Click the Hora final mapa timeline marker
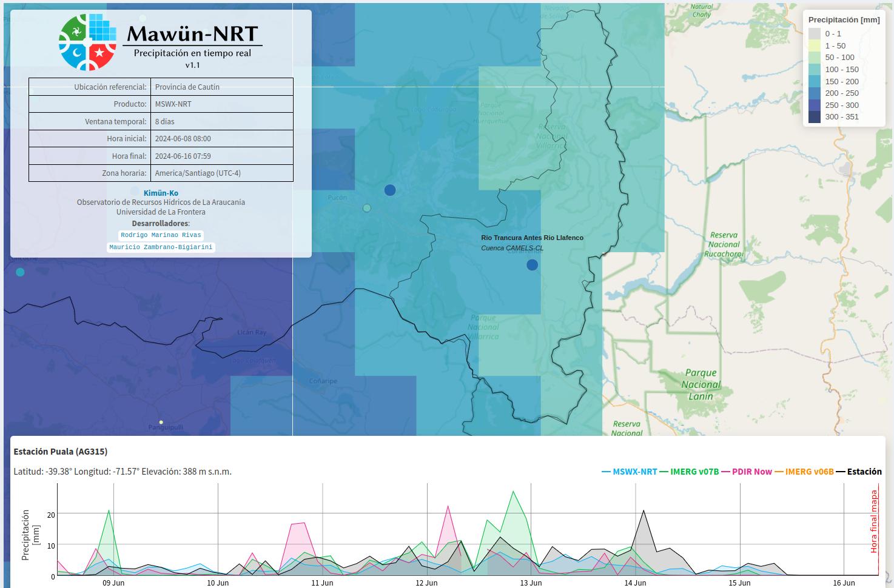The height and width of the screenshot is (588, 894). [875, 521]
